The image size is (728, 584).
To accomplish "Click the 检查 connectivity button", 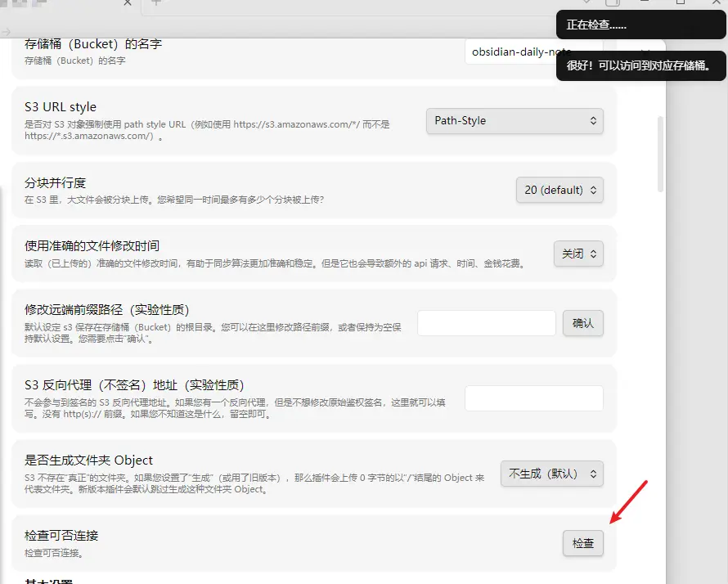I will (582, 543).
